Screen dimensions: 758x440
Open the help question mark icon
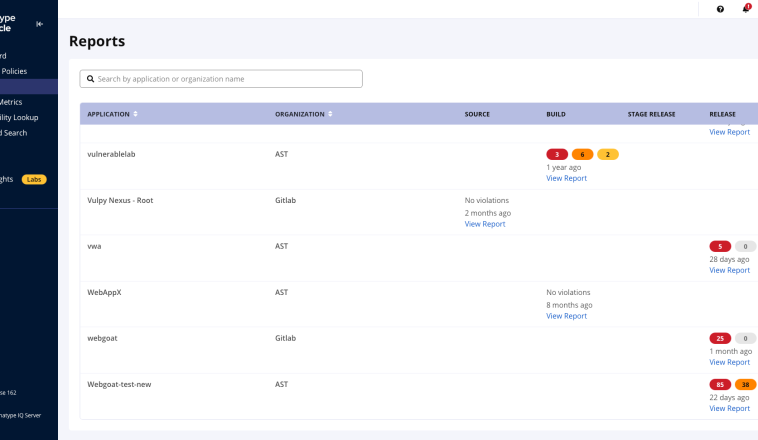pos(720,9)
